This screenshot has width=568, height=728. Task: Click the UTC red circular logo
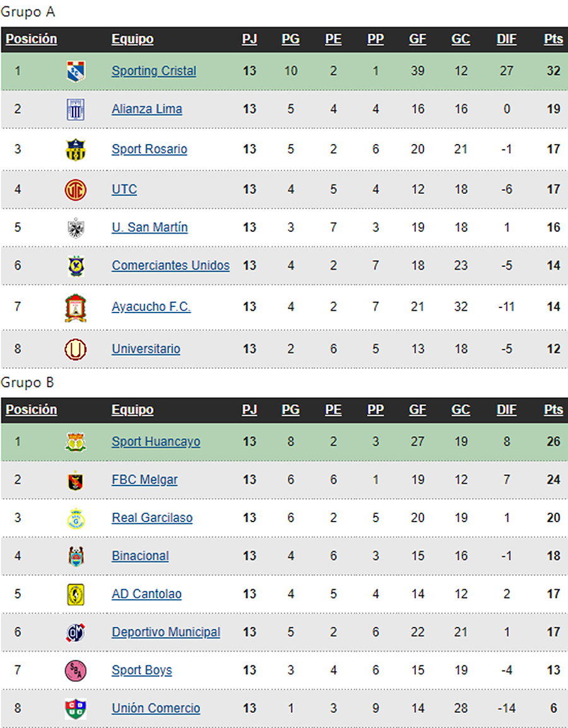point(76,189)
